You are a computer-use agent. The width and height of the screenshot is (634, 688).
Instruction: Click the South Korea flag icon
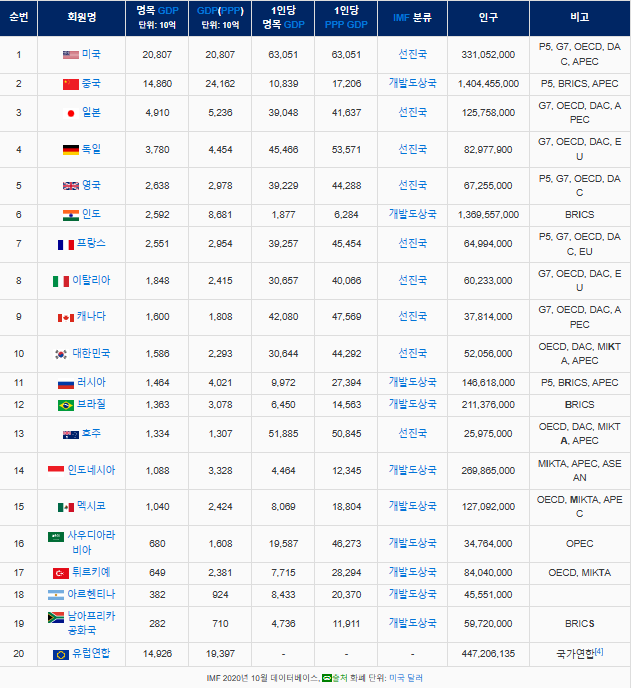[61, 354]
